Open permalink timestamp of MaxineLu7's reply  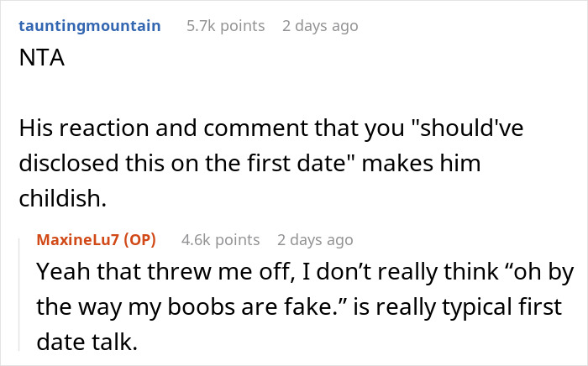point(315,240)
